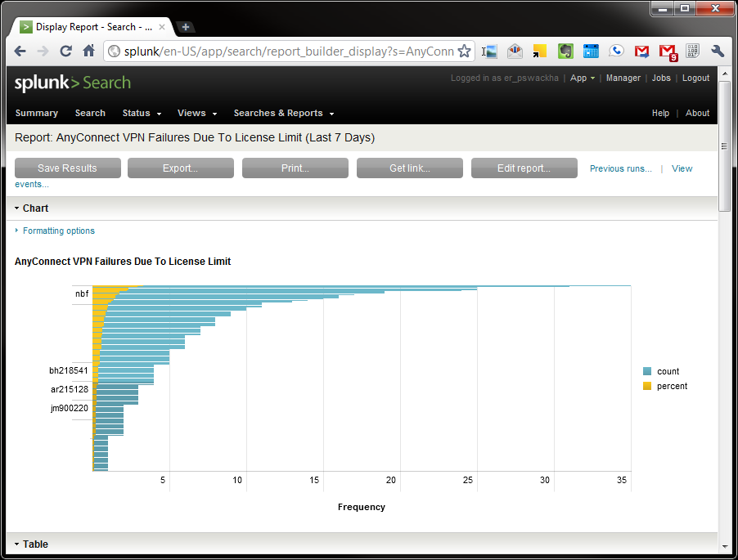
Task: Click the jm900220 axis label
Action: coord(70,408)
